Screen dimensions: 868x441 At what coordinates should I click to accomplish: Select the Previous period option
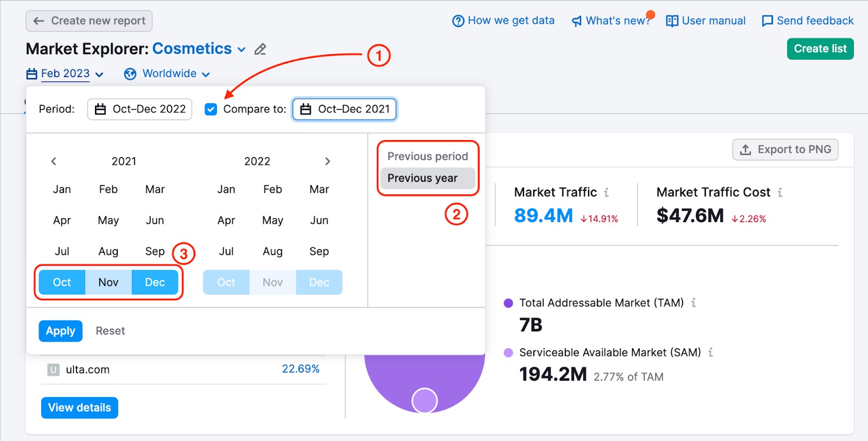[427, 156]
